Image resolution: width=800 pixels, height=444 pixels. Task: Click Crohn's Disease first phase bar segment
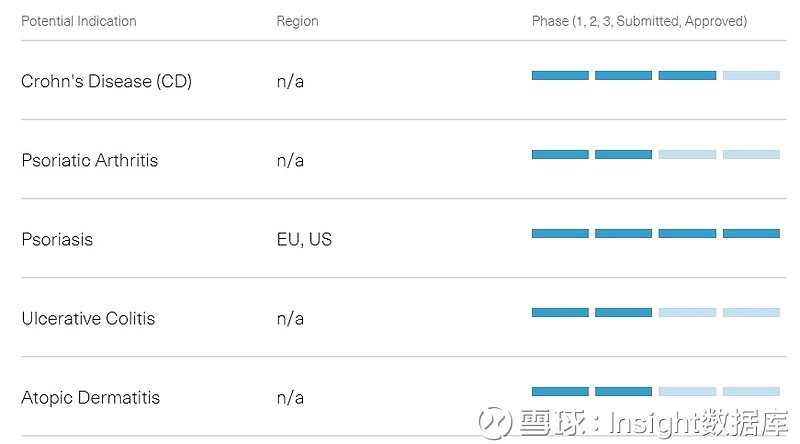pos(560,75)
